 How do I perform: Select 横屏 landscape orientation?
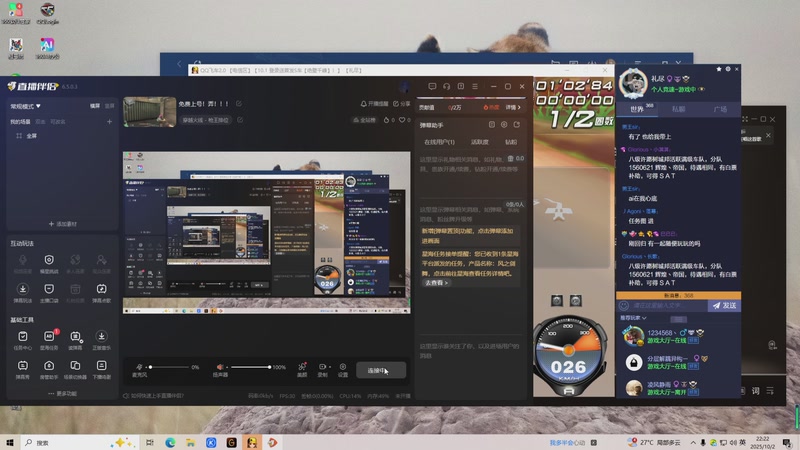tap(95, 106)
